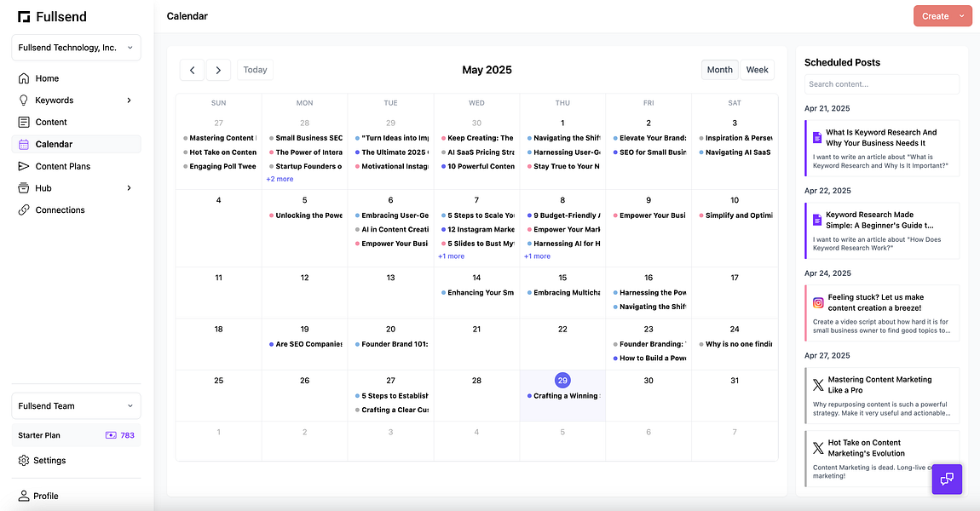Open 'Crafting a Clear Cu' event on May 27
This screenshot has width=980, height=511.
click(x=390, y=411)
